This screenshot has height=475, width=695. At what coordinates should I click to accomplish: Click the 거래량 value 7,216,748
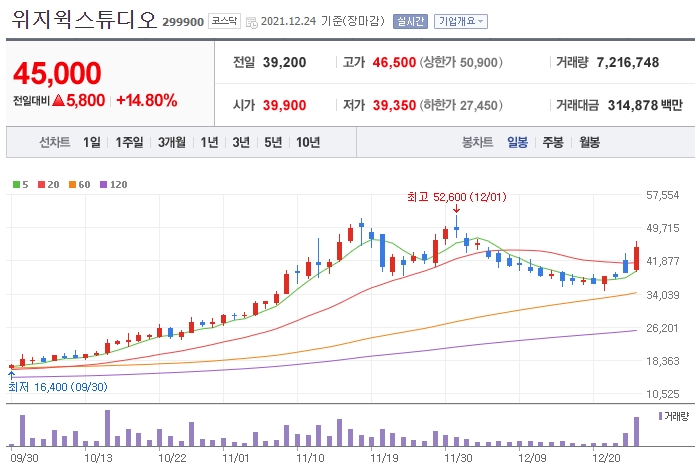[x=628, y=62]
